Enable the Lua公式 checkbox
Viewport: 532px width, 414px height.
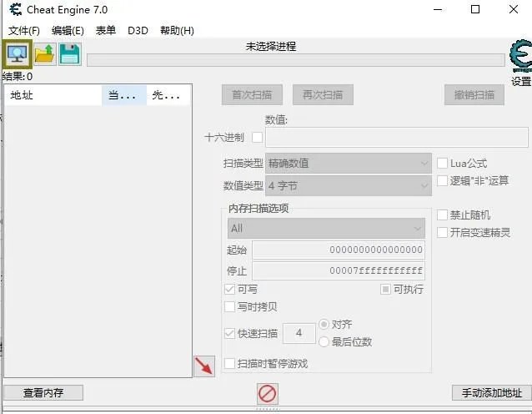coord(442,163)
